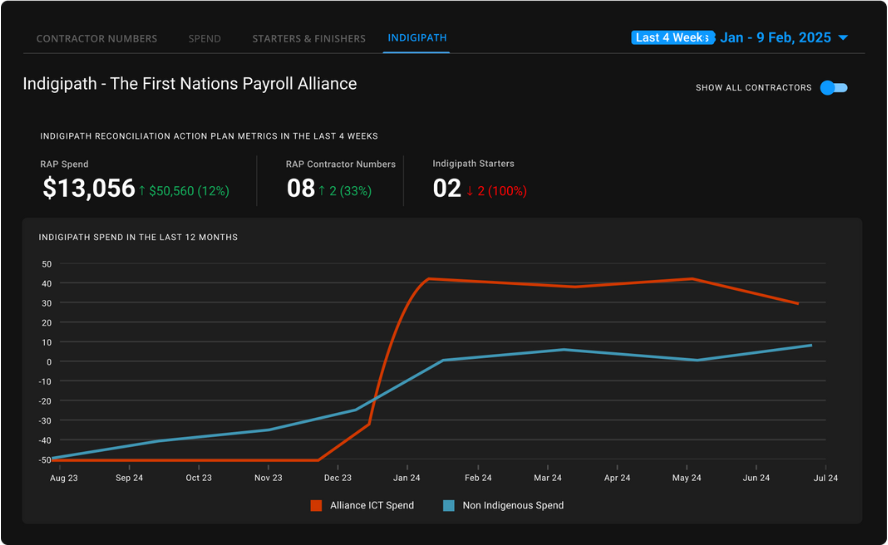Click the Indigipath page title heading
The height and width of the screenshot is (545, 888).
(190, 84)
